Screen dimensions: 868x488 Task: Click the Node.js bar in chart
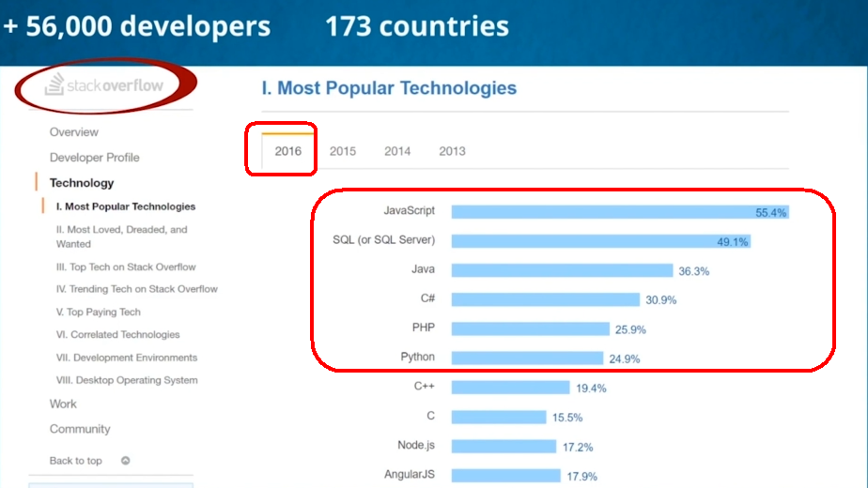504,447
